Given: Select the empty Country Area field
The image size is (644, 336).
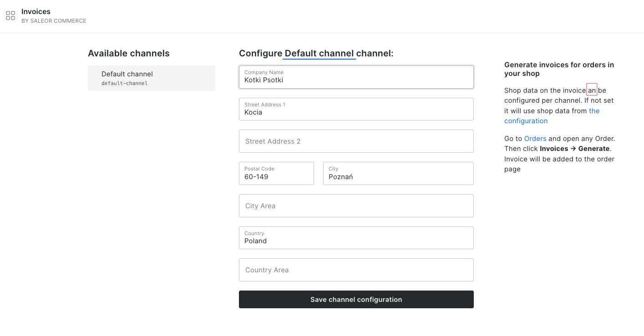Looking at the screenshot, I should point(356,270).
